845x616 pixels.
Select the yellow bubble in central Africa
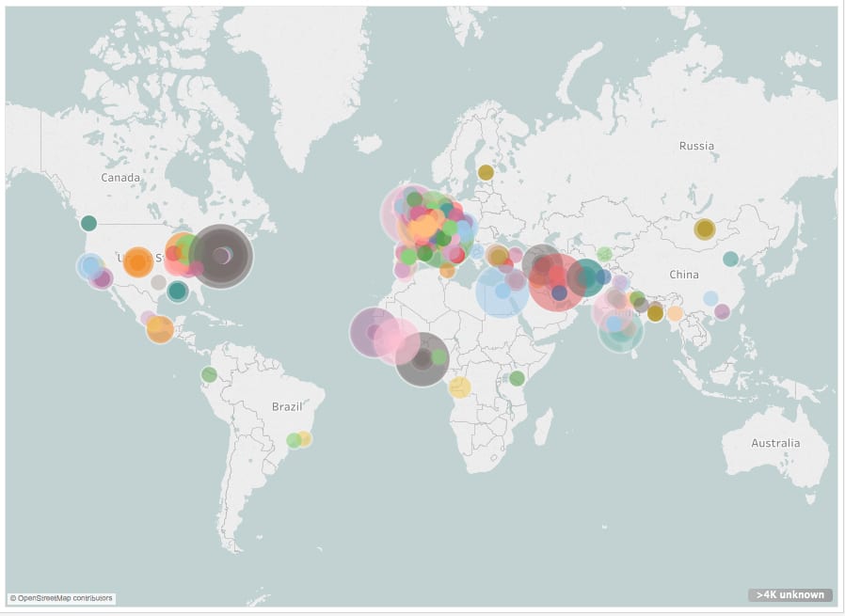coord(460,387)
